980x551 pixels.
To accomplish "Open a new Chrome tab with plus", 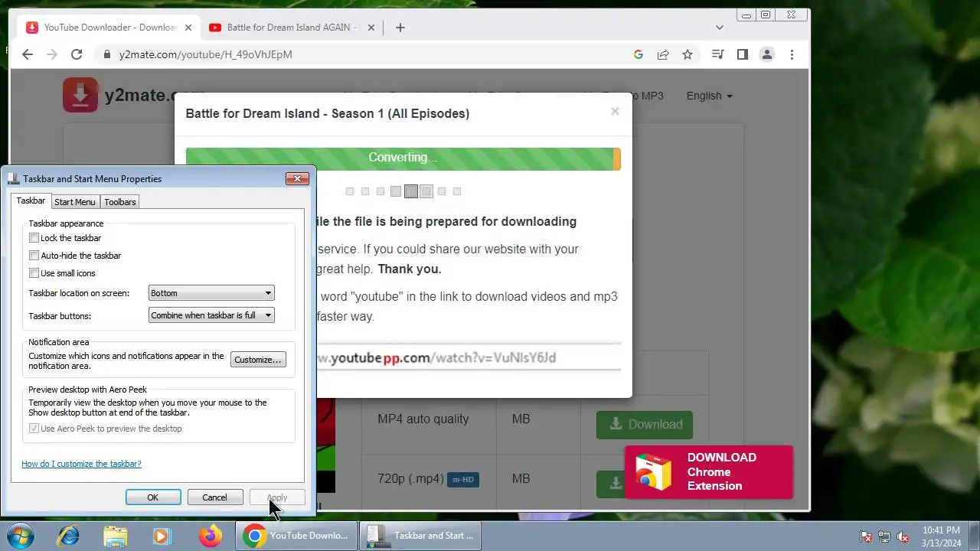I will click(x=400, y=28).
